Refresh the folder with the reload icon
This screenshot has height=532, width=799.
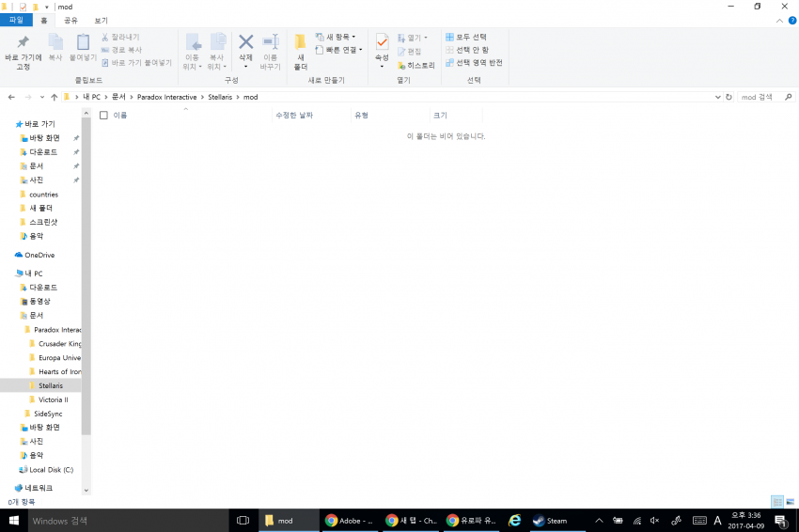pyautogui.click(x=728, y=97)
